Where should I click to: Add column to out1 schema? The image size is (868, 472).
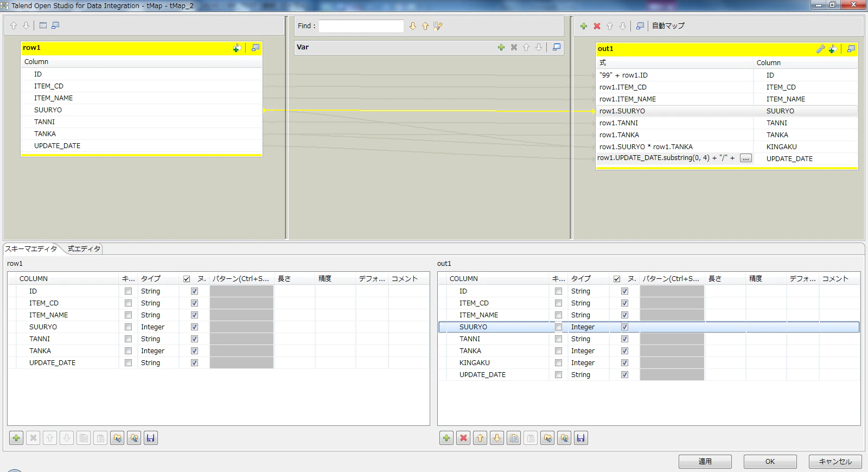click(446, 438)
